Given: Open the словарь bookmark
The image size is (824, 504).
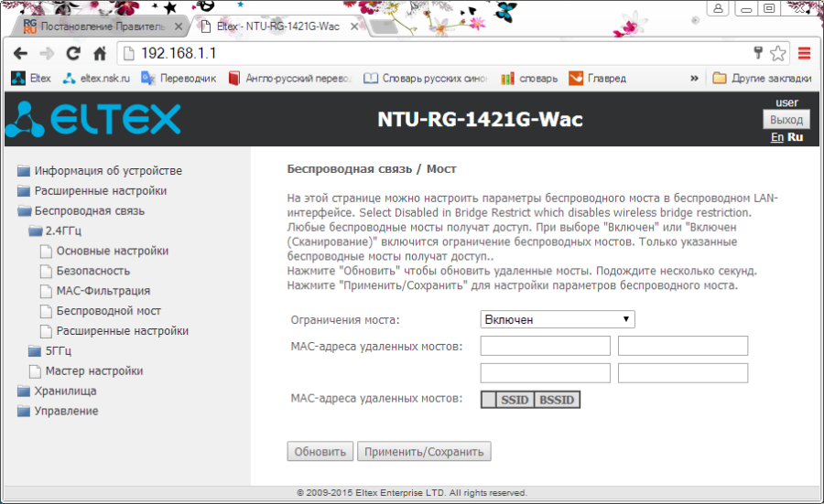Looking at the screenshot, I should point(529,79).
